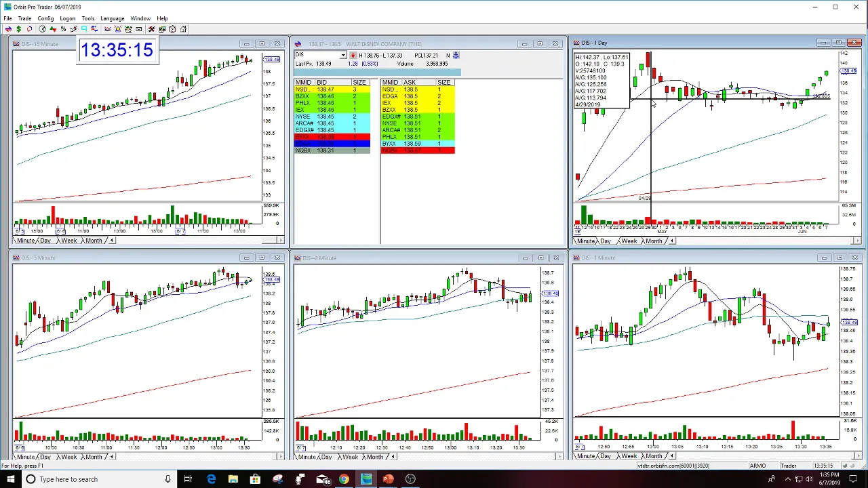Open the Language menu
The image size is (868, 488).
[x=113, y=18]
